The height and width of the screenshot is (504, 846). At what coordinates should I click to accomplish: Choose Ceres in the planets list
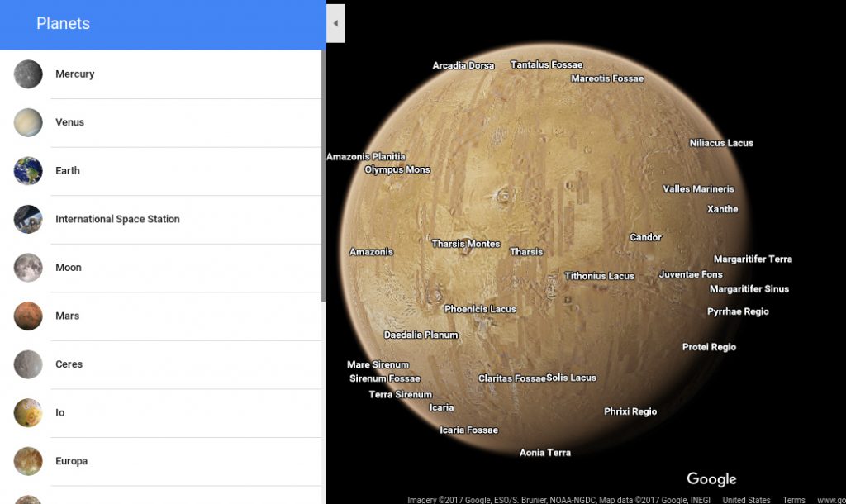pyautogui.click(x=161, y=364)
